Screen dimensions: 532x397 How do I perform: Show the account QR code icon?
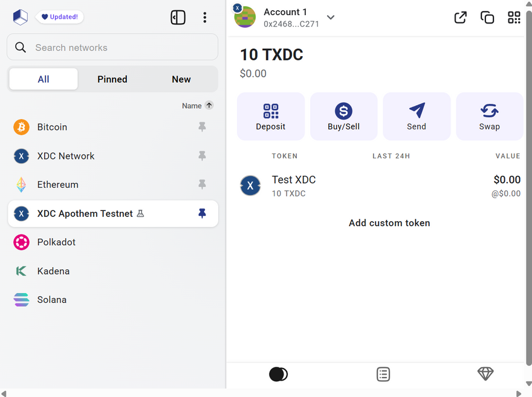(514, 18)
